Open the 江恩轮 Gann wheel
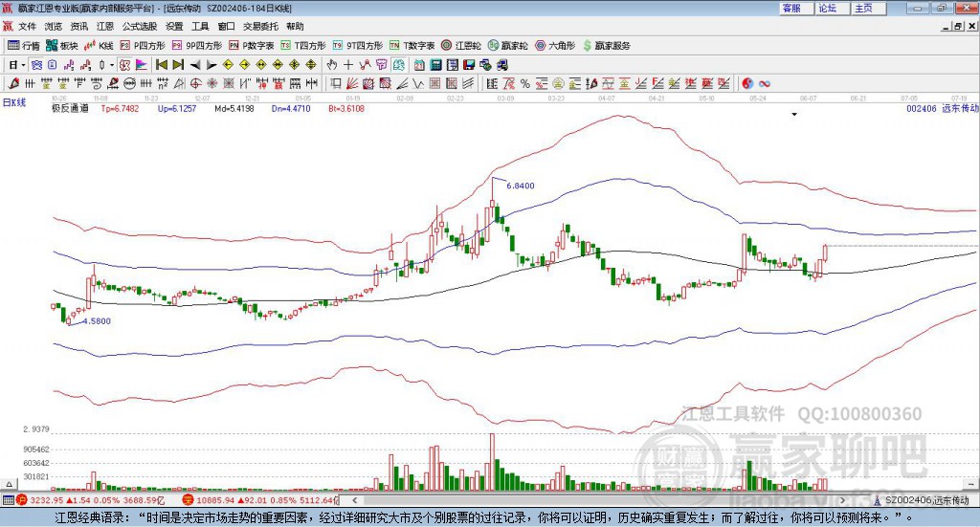The width and height of the screenshot is (980, 527). click(x=461, y=46)
